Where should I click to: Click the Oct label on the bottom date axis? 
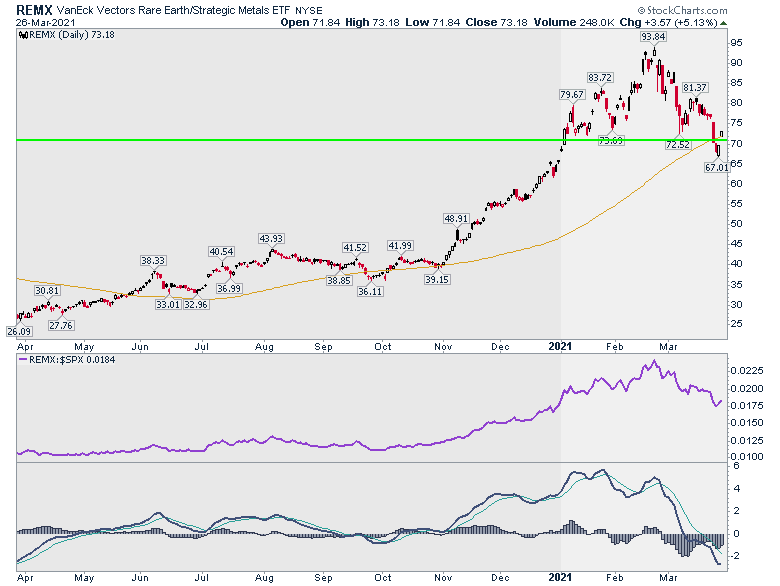click(x=383, y=578)
